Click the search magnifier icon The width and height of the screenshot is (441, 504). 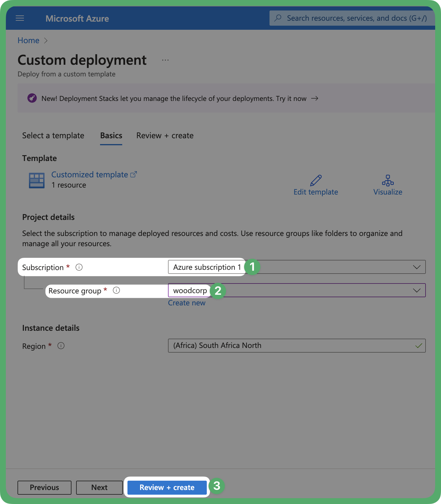tap(278, 18)
